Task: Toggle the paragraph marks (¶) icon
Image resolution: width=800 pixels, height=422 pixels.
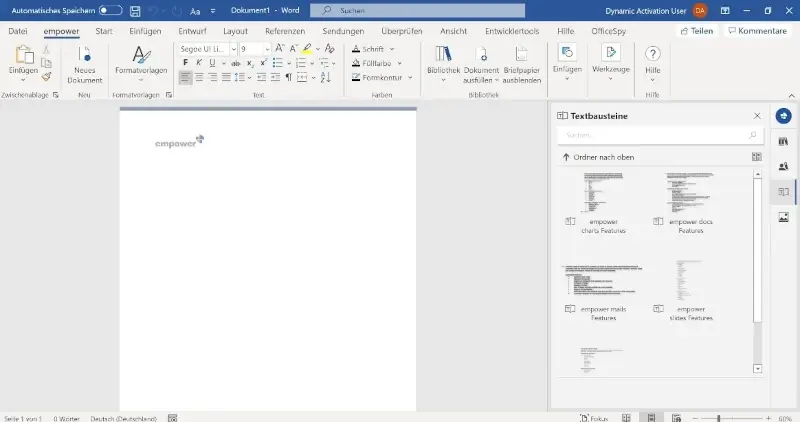Action: [x=288, y=77]
